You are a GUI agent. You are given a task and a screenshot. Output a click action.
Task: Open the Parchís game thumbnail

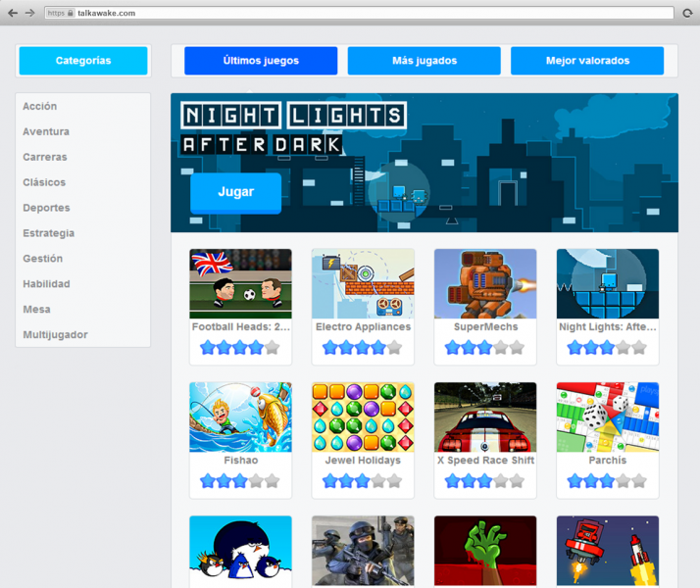coord(608,416)
